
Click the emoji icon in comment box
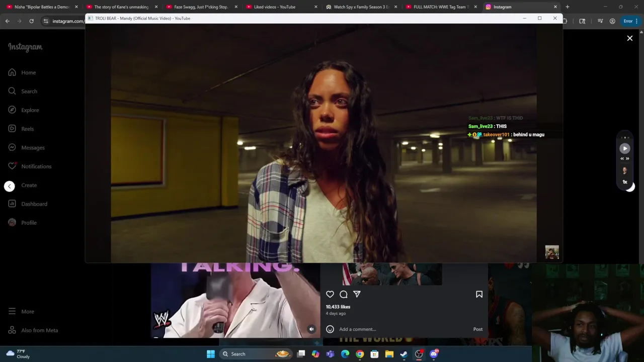click(x=330, y=329)
